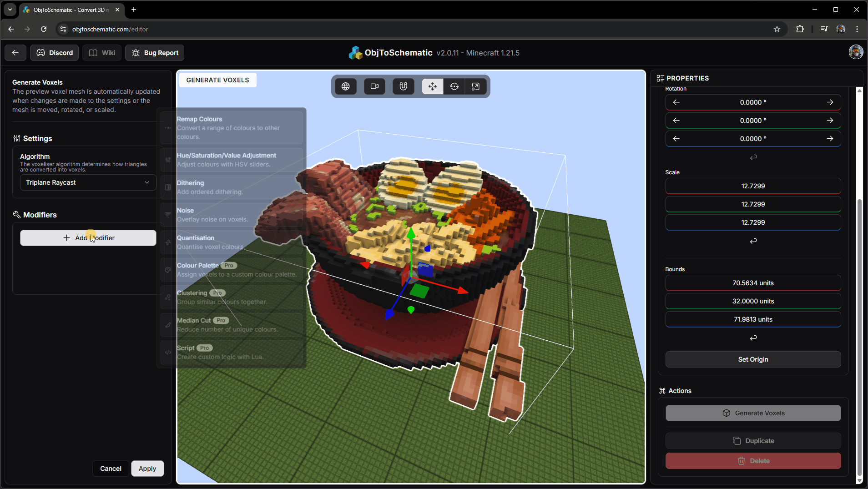Viewport: 868px width, 489px height.
Task: Open a new browser tab with plus icon
Action: coord(134,10)
